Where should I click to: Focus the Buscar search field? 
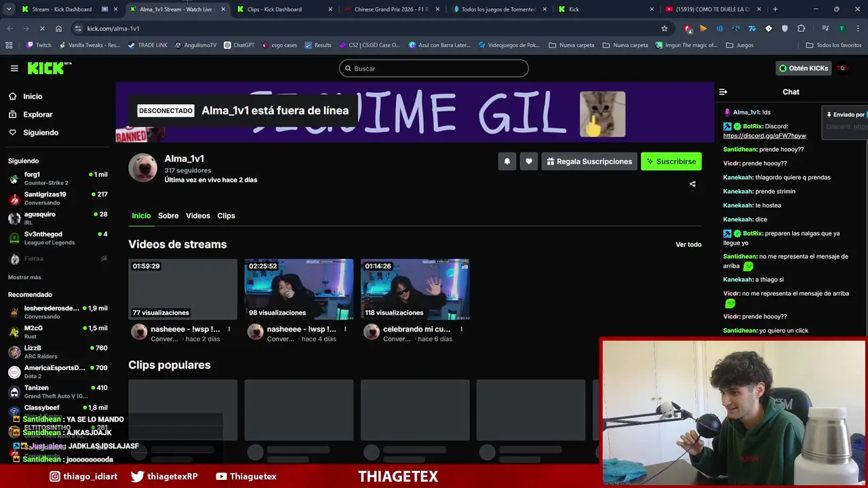434,68
